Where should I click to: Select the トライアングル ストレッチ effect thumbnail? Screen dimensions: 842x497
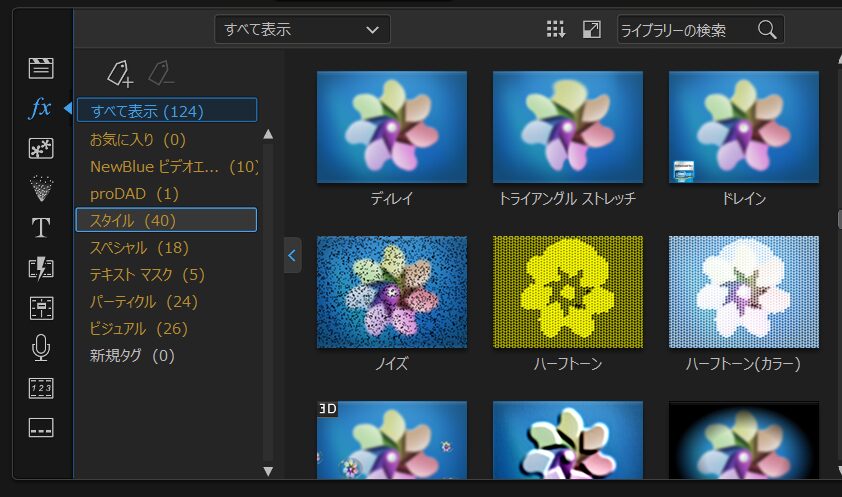568,127
